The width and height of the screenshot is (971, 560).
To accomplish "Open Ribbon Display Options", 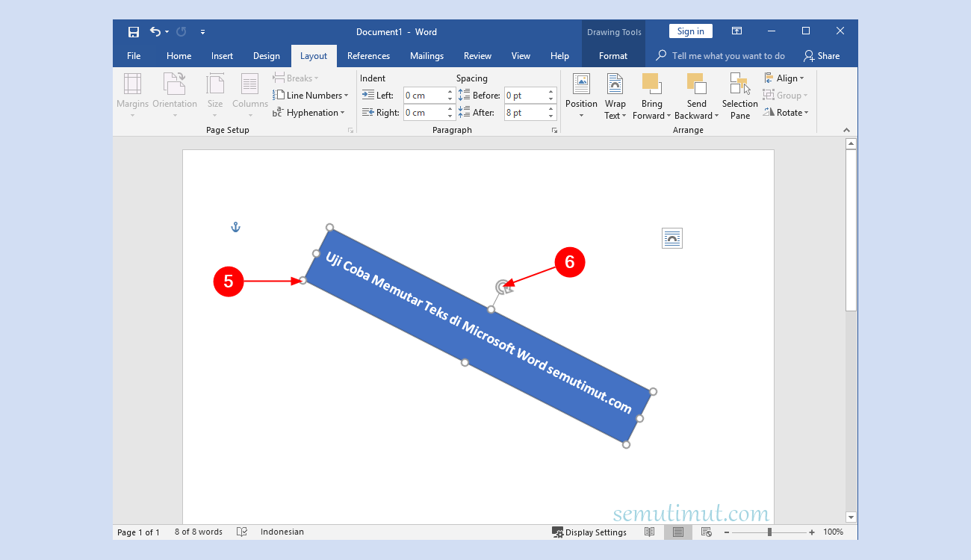I will (736, 31).
